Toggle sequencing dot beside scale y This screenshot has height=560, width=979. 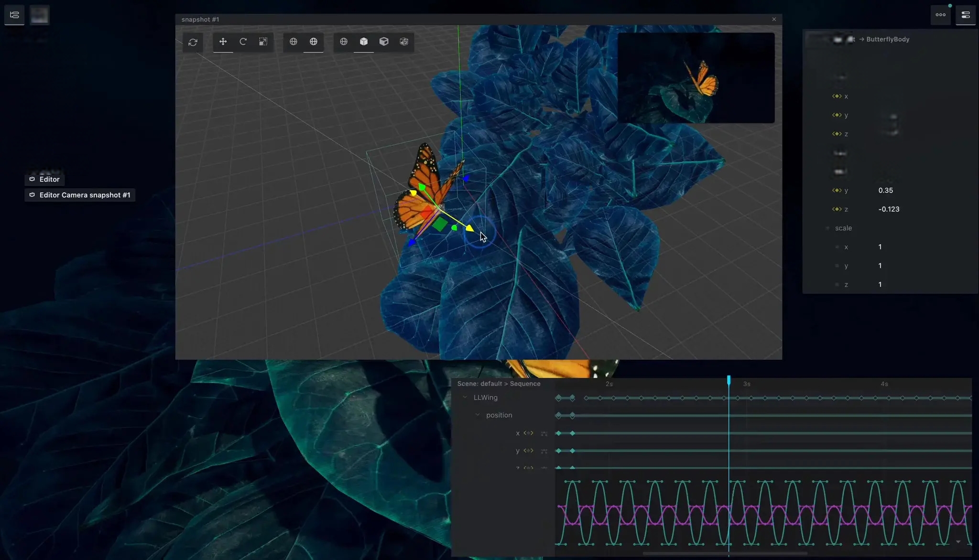(x=837, y=266)
